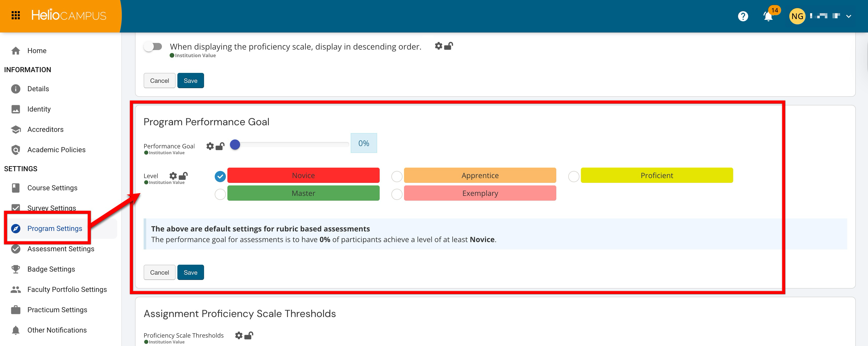
Task: Open Accreditors from the Information section
Action: (45, 130)
